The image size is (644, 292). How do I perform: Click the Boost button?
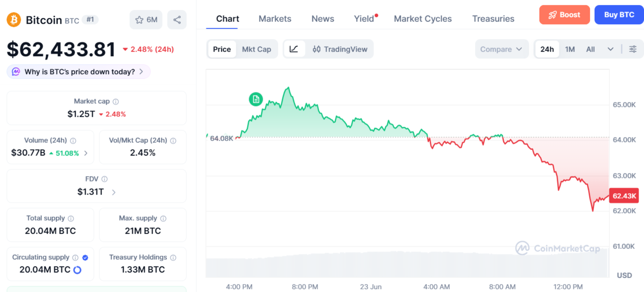tap(565, 15)
